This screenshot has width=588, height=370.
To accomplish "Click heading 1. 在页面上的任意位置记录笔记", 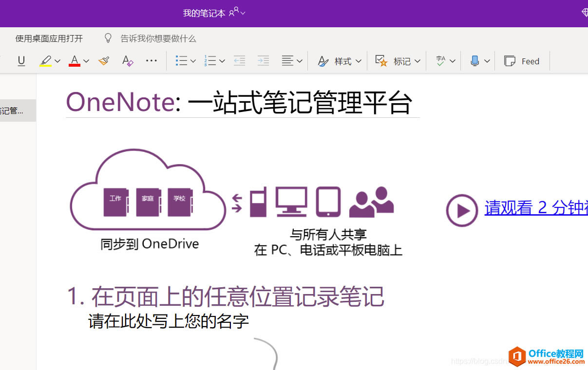I will point(226,296).
